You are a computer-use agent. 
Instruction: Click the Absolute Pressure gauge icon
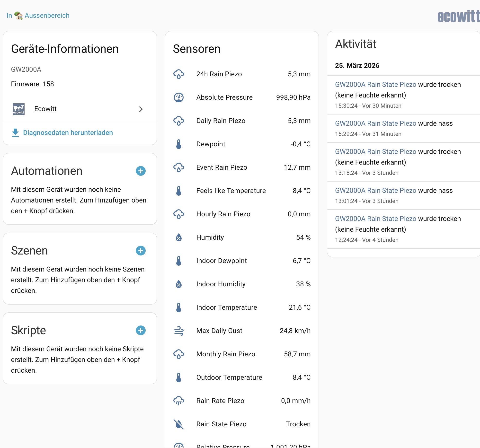179,97
